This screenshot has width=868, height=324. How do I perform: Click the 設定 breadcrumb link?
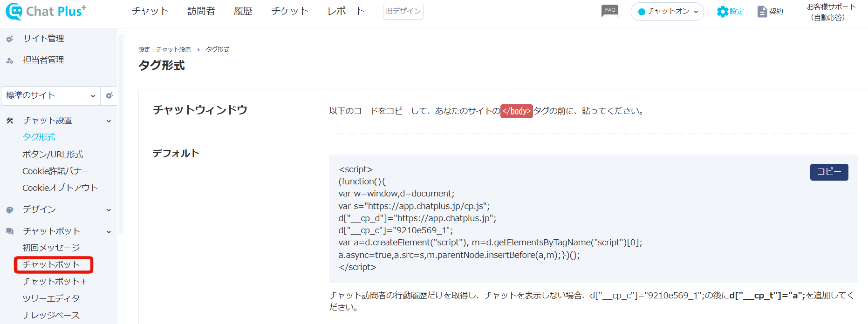pos(144,49)
